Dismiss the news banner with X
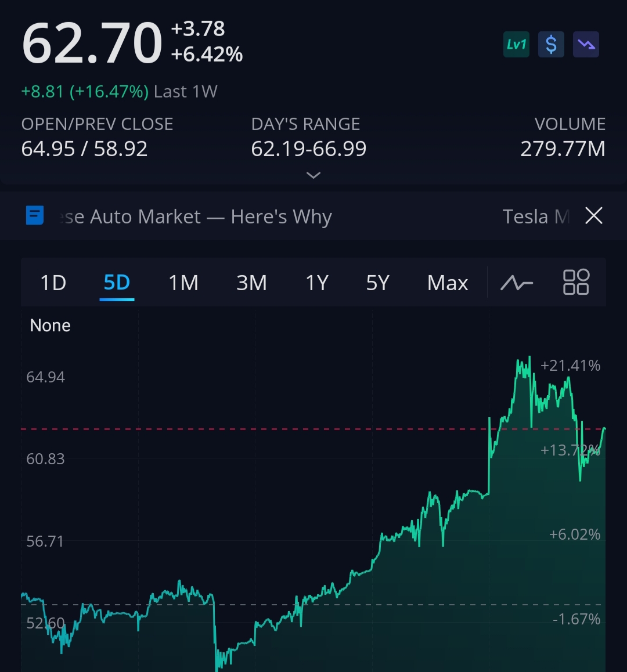627x672 pixels. pyautogui.click(x=593, y=216)
